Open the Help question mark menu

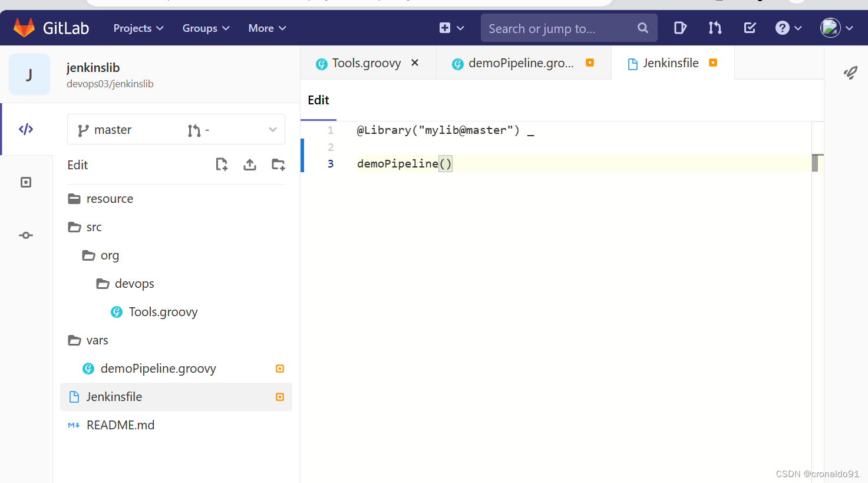788,28
